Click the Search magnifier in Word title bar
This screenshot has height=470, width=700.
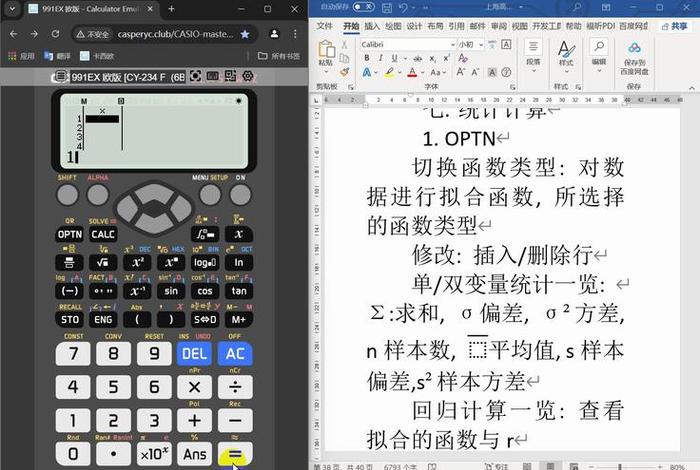(x=577, y=7)
